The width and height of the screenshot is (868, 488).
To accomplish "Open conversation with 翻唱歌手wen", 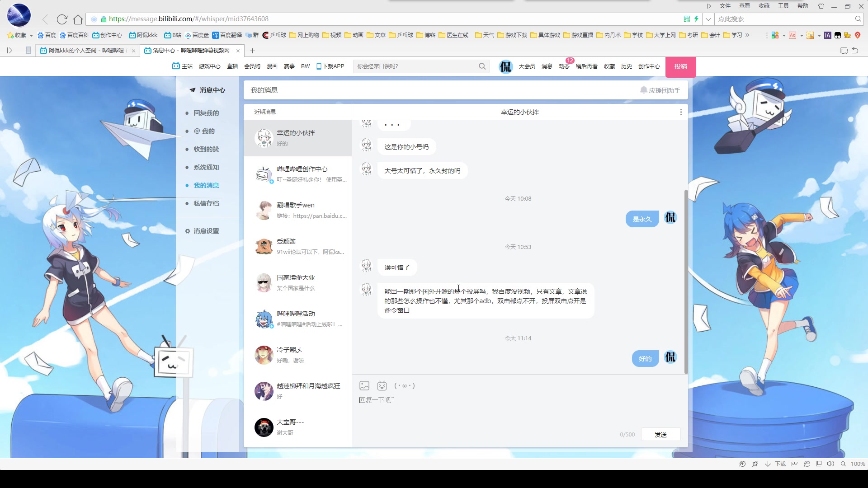I will pyautogui.click(x=297, y=211).
